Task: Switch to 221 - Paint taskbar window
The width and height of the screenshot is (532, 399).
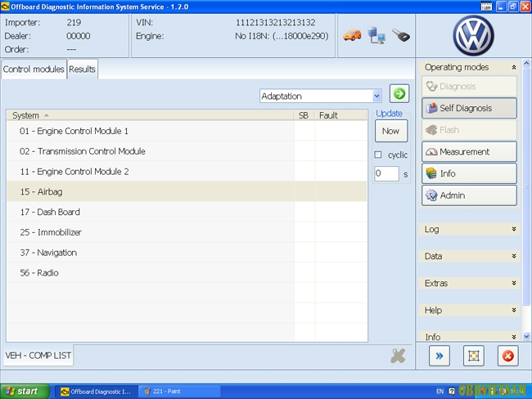Action: click(x=180, y=392)
